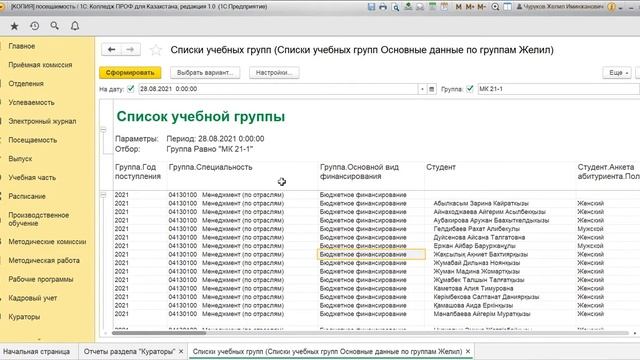Open the date field dropdown arrow
Image resolution: width=640 pixels, height=360 pixels.
pyautogui.click(x=422, y=89)
